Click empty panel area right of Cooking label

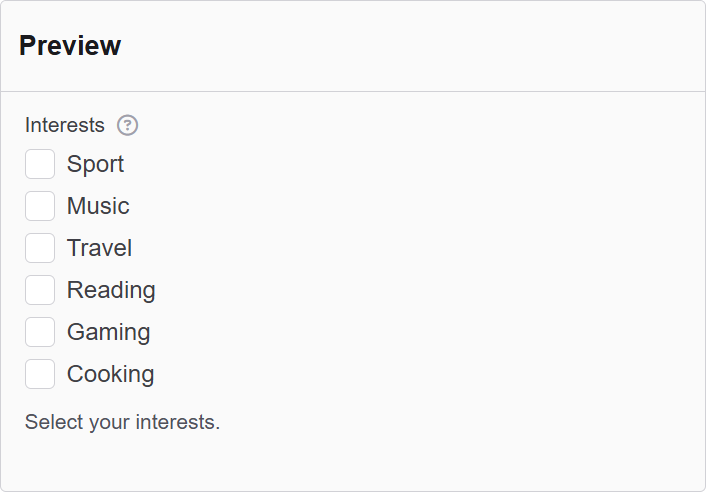[x=420, y=374]
